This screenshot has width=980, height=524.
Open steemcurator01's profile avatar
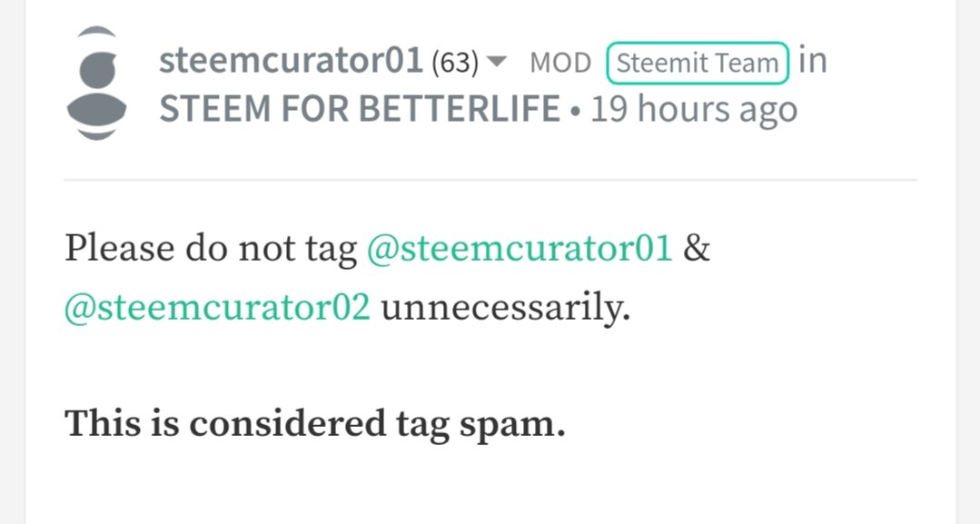tap(97, 84)
